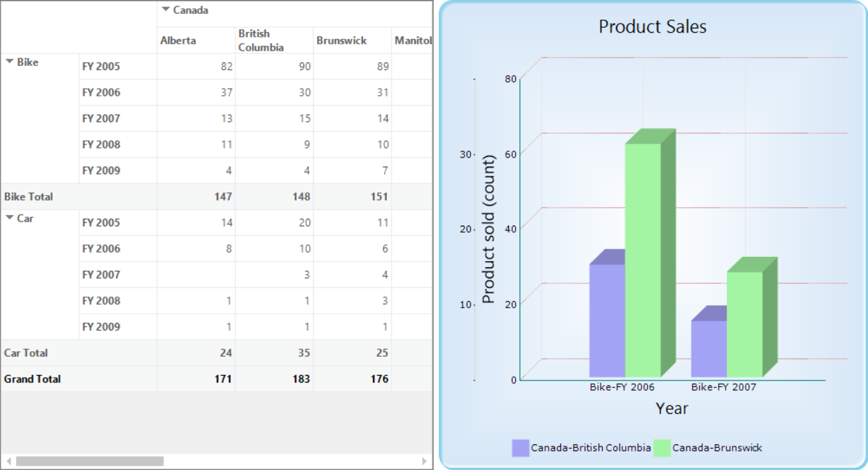Click the Bike FY 2008 row header

(x=118, y=144)
